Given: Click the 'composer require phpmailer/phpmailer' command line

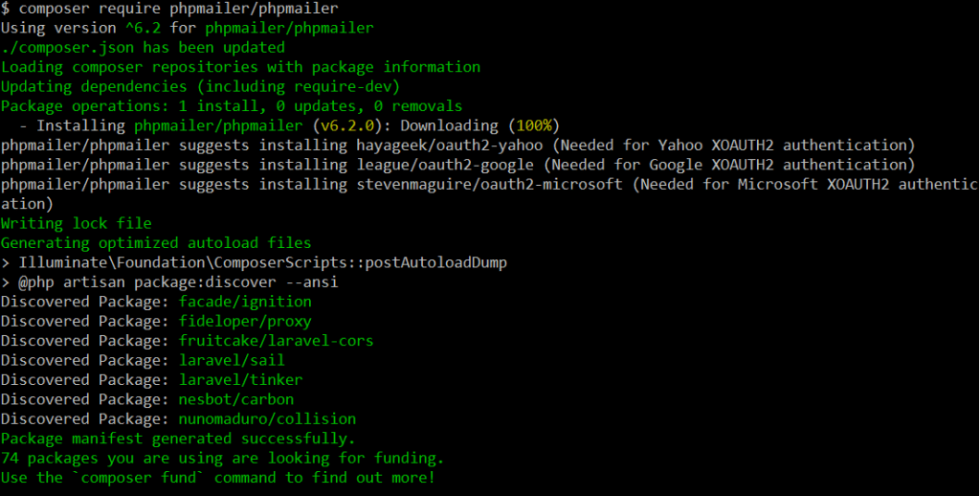Looking at the screenshot, I should [x=169, y=9].
